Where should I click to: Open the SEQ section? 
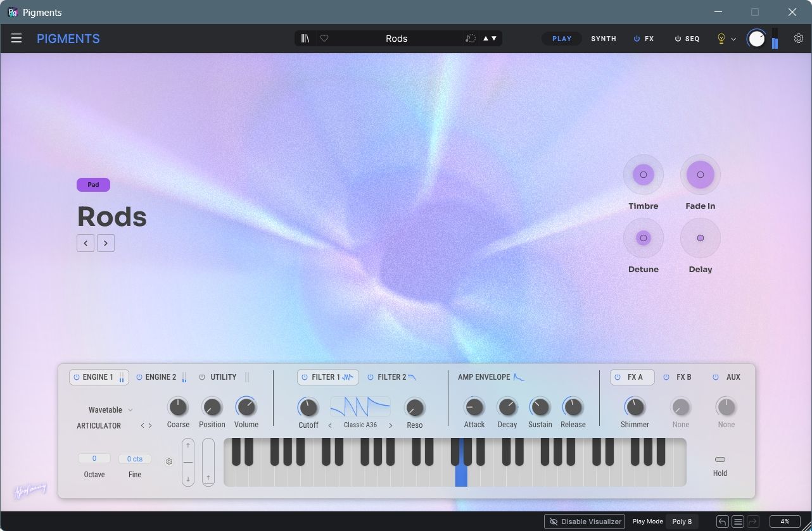tap(691, 39)
